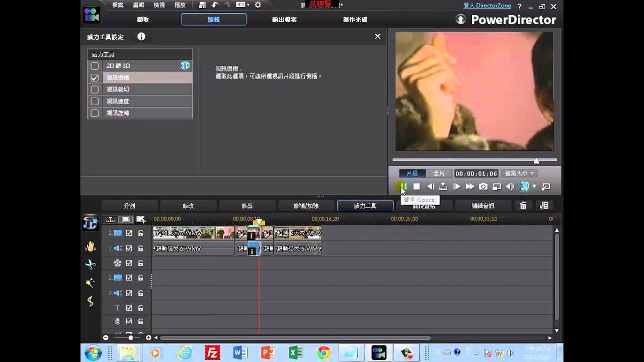This screenshot has height=362, width=644.
Task: Switch to the 製作光碟 create disc module
Action: coord(355,20)
